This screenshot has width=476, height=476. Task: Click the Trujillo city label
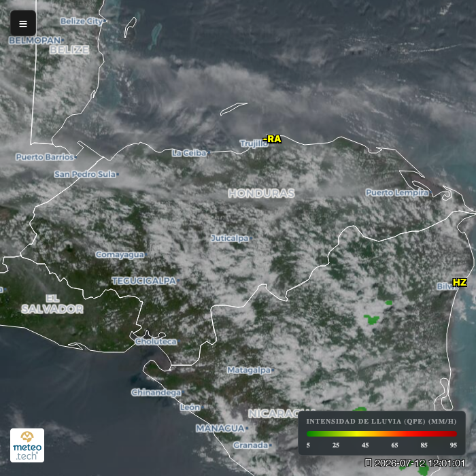tap(254, 143)
